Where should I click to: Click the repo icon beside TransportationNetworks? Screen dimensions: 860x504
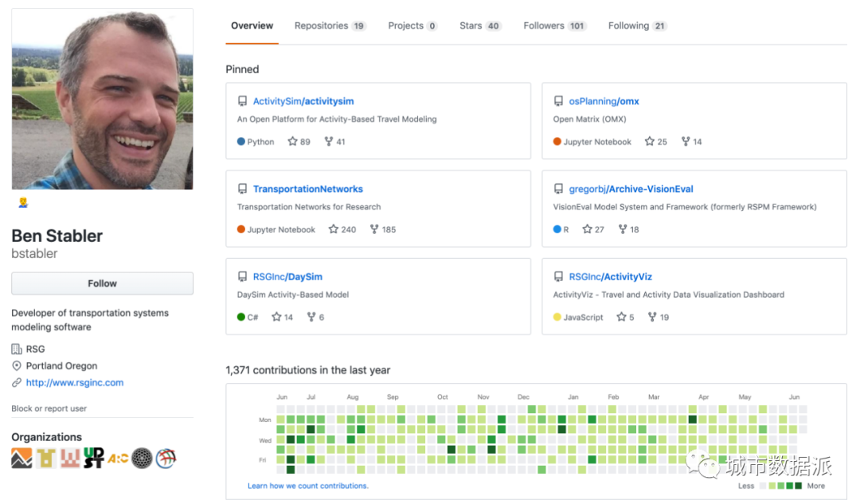coord(242,189)
